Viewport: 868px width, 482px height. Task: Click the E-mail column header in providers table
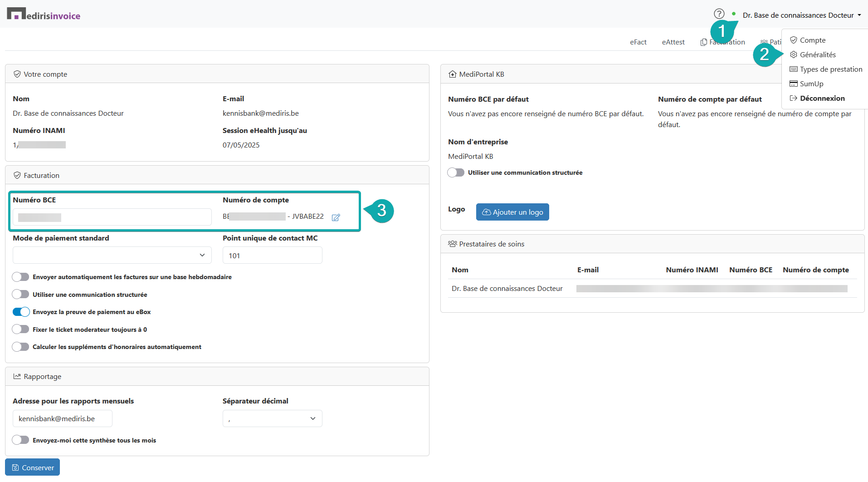[x=588, y=270]
